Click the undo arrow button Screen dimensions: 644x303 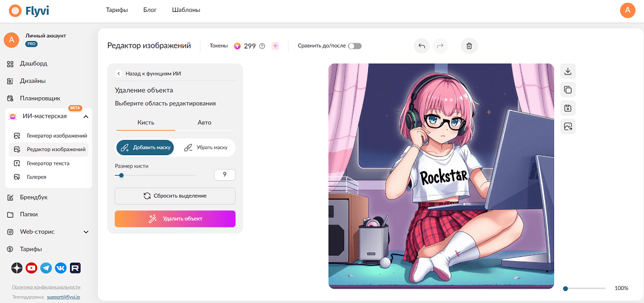pyautogui.click(x=422, y=46)
